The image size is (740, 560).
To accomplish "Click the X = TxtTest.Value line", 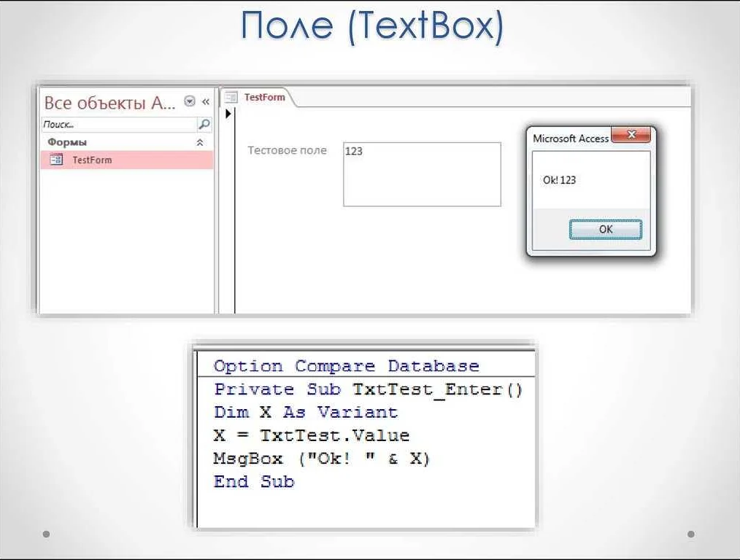I will [312, 435].
